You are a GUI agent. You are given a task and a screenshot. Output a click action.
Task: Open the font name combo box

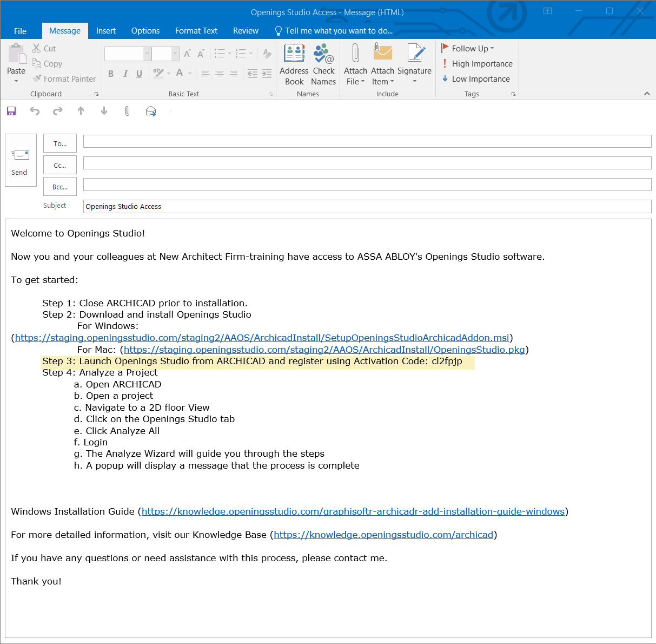click(127, 54)
